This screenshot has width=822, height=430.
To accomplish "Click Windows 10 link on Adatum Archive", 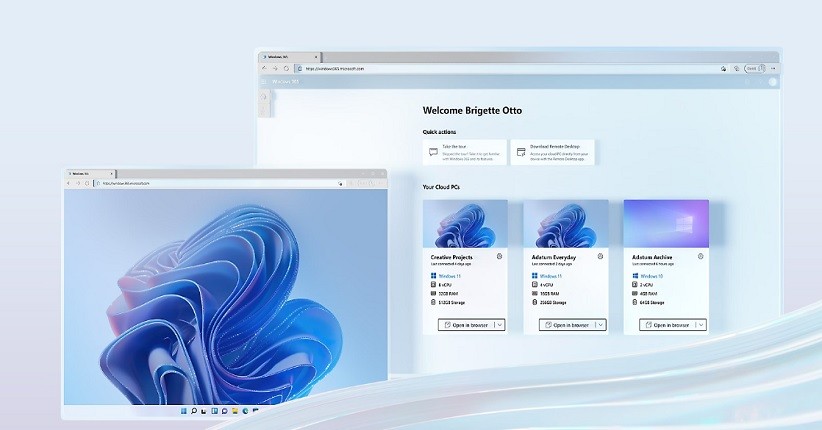I will [x=652, y=276].
